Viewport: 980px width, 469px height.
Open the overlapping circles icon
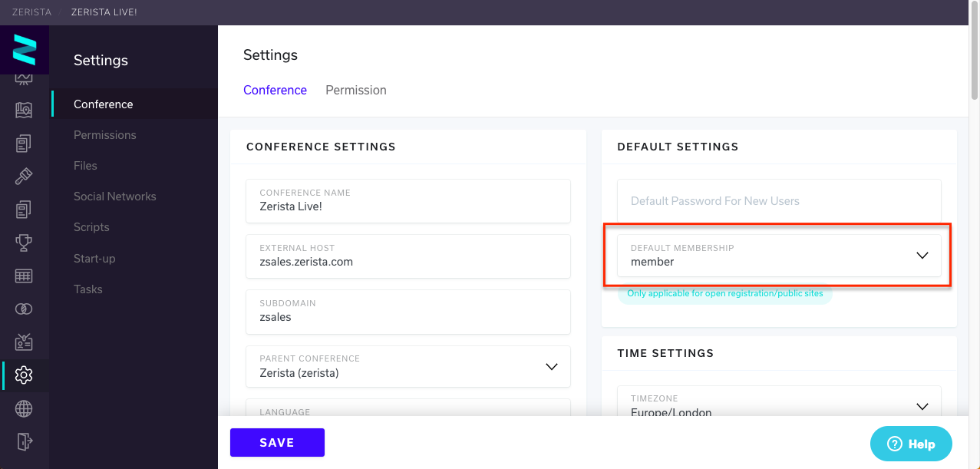click(24, 309)
